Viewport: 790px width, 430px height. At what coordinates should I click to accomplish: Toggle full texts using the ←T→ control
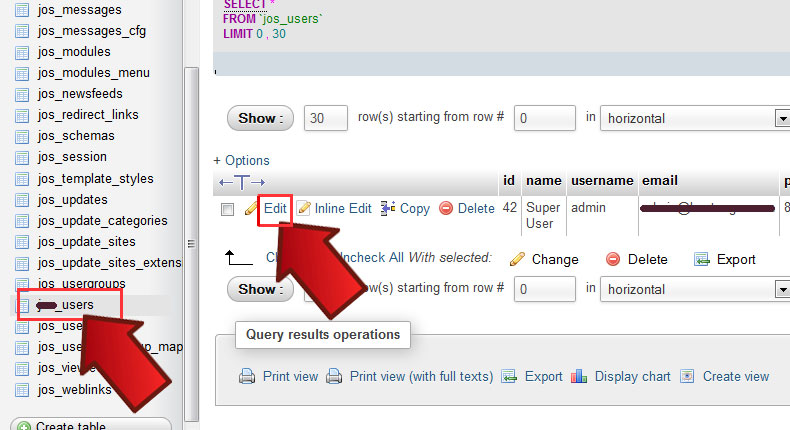point(241,182)
